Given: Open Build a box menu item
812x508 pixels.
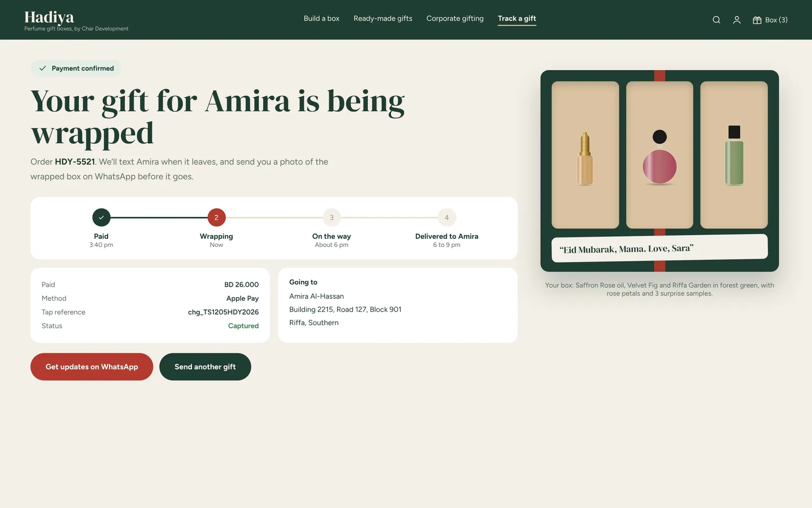Looking at the screenshot, I should tap(321, 18).
